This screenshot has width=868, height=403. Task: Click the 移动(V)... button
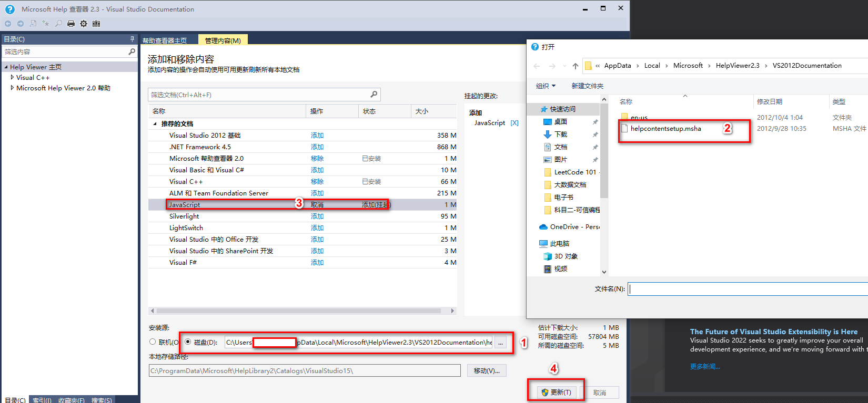pyautogui.click(x=487, y=370)
